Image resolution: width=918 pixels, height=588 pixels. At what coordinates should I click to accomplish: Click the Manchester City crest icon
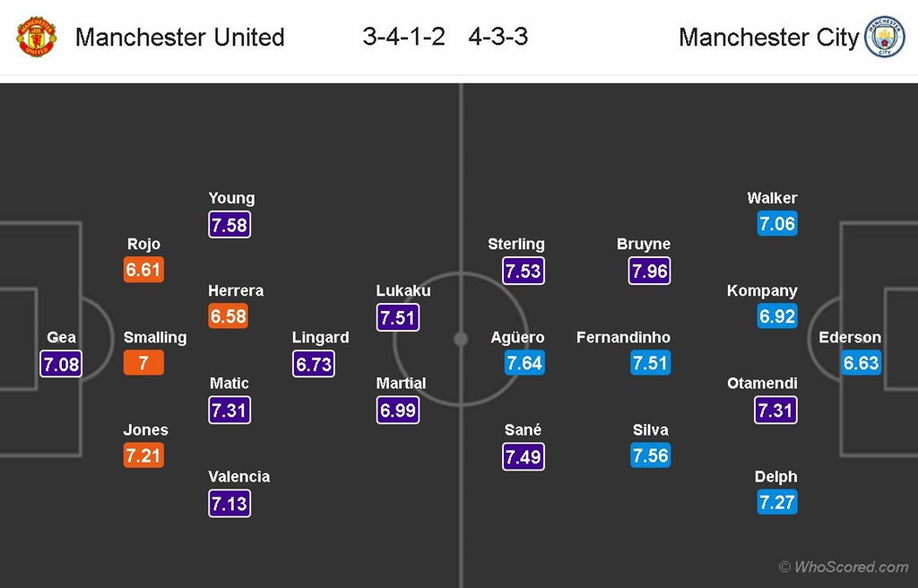(x=884, y=37)
